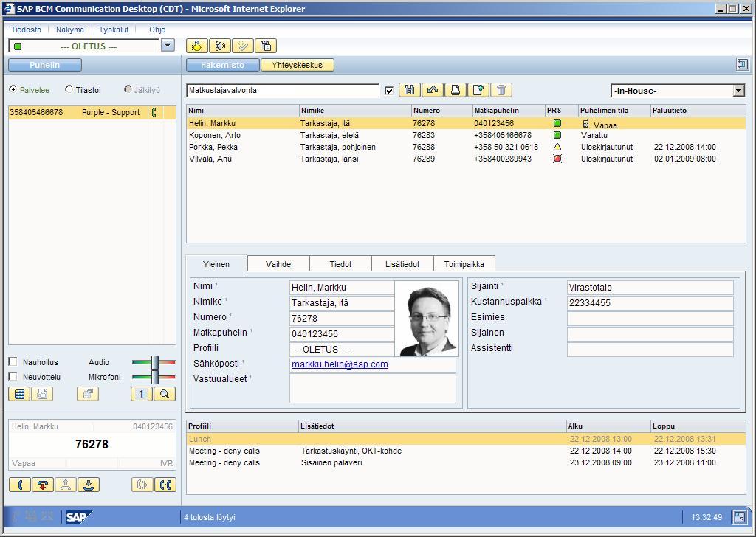Select the Tilastoi radio button
The width and height of the screenshot is (756, 537).
[x=69, y=89]
